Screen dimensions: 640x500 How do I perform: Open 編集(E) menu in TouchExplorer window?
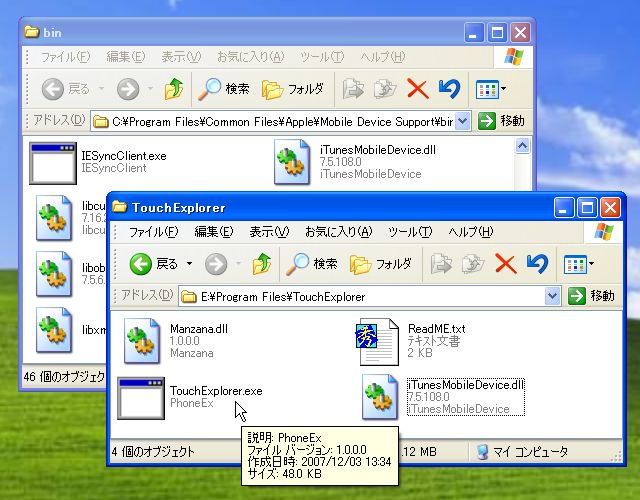pos(214,232)
